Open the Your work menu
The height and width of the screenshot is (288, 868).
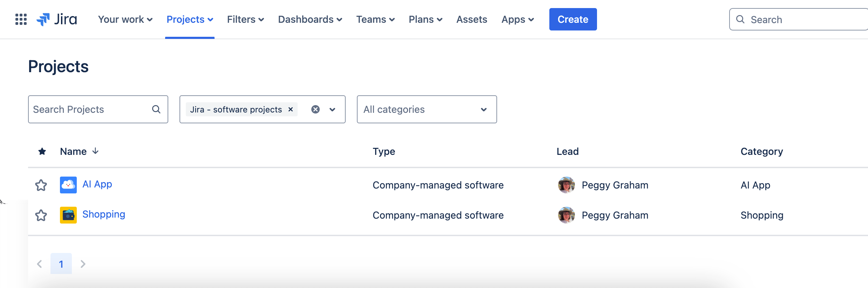[125, 19]
